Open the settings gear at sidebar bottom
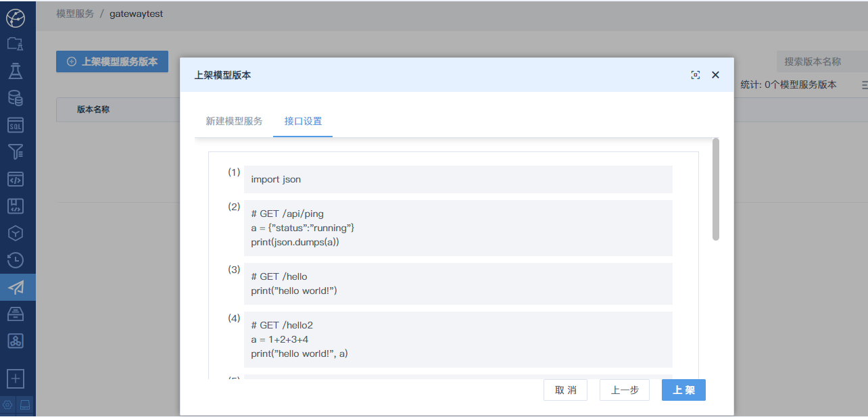The width and height of the screenshot is (868, 417). point(8,406)
